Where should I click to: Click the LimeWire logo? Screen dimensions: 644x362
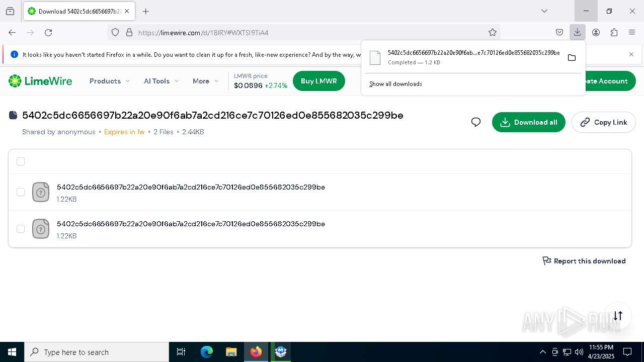[40, 81]
